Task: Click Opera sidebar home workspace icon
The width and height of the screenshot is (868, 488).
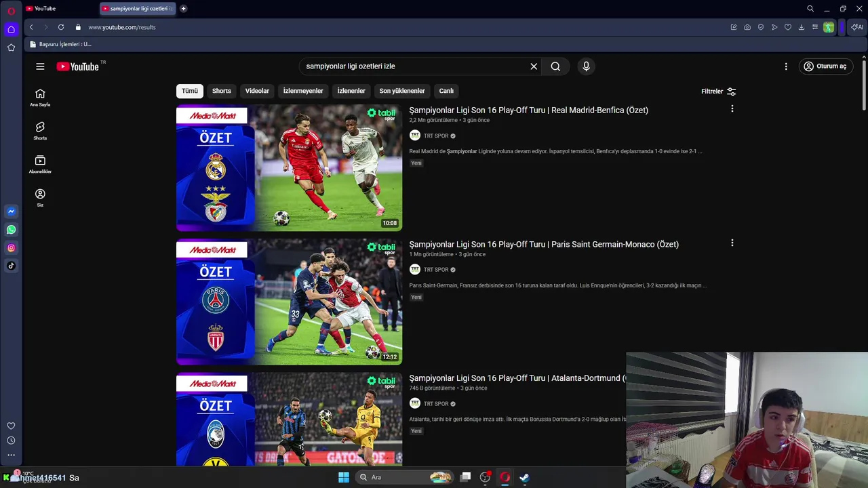Action: click(11, 29)
